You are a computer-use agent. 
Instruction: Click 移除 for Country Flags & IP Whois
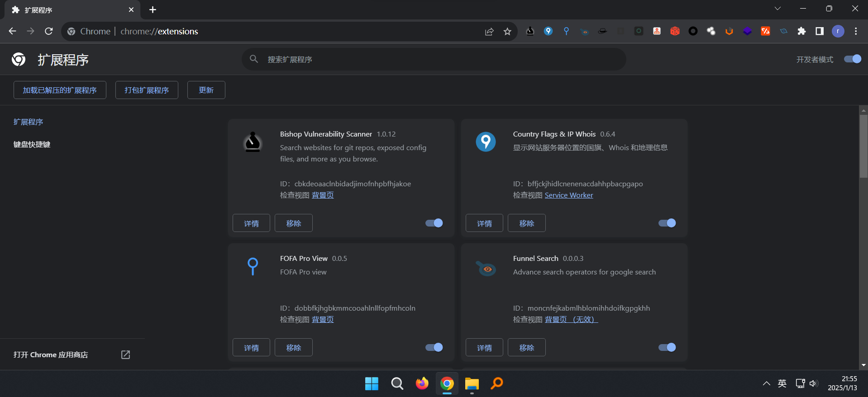527,223
